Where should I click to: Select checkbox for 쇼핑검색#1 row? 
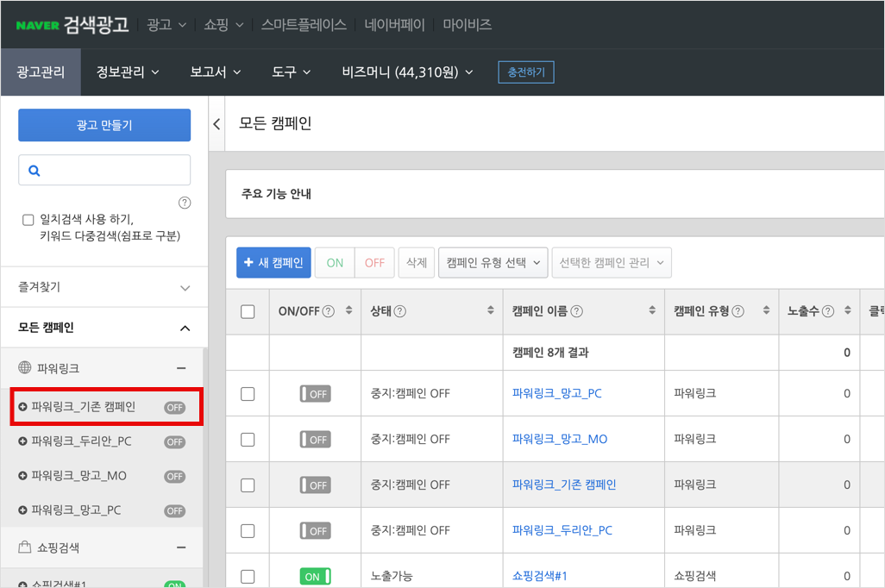[248, 577]
